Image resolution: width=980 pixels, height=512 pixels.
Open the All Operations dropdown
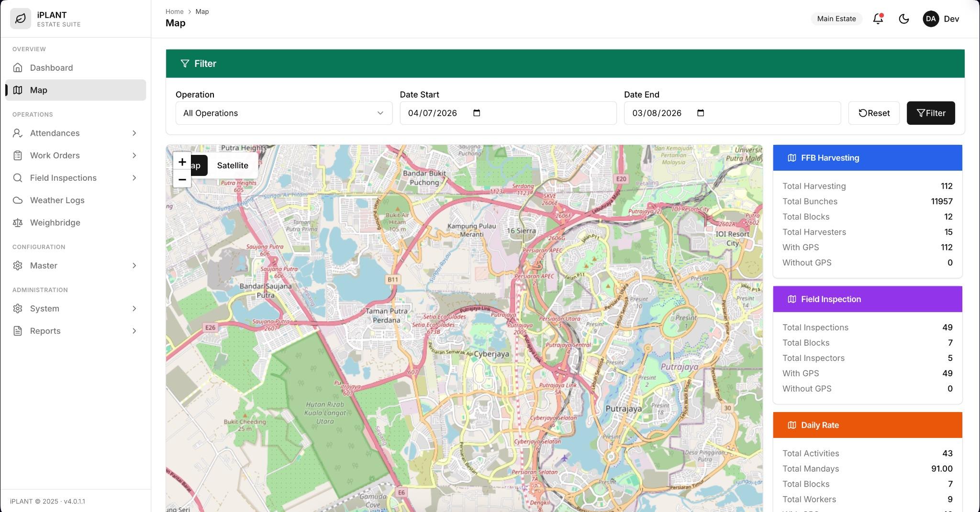[x=284, y=113]
